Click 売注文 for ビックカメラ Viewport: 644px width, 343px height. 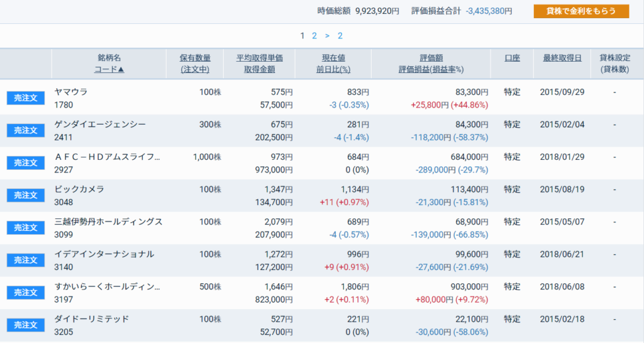click(x=25, y=196)
